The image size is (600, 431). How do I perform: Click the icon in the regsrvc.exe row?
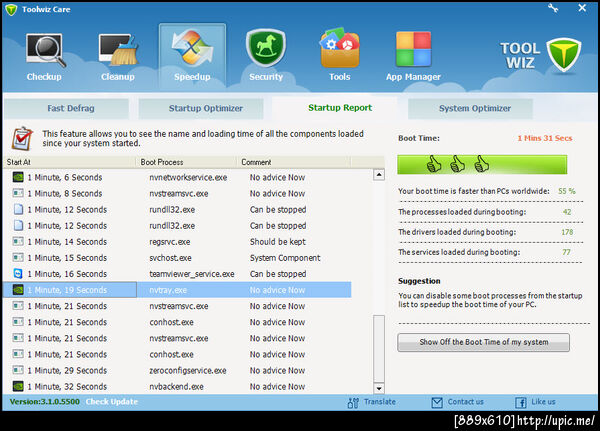pos(18,241)
